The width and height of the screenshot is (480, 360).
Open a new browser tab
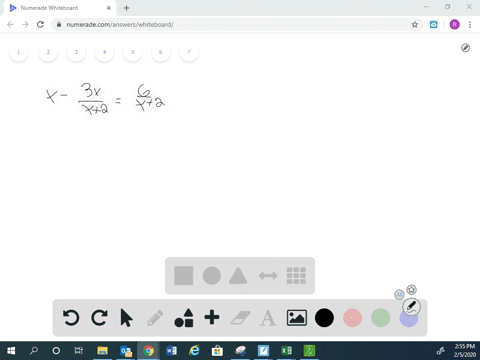pyautogui.click(x=126, y=8)
